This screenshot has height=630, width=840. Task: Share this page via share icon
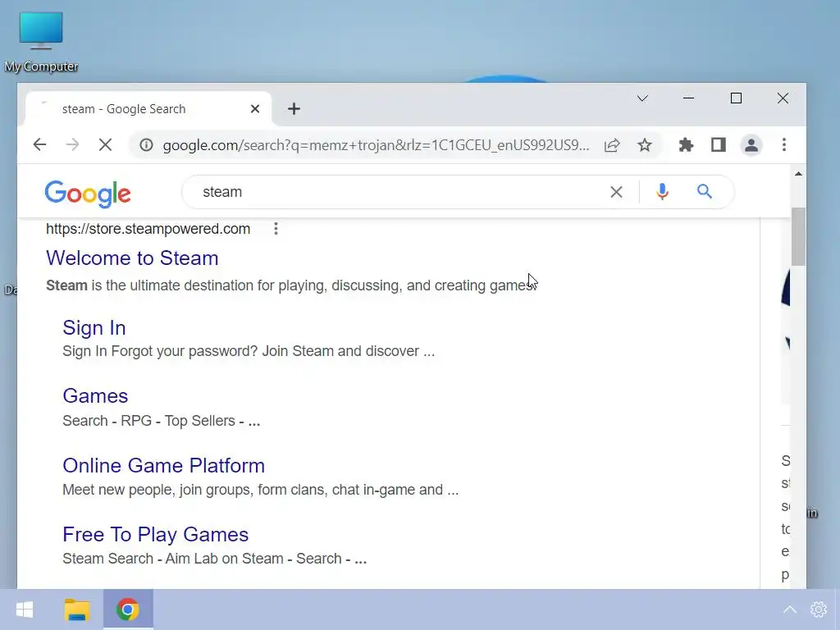[612, 144]
